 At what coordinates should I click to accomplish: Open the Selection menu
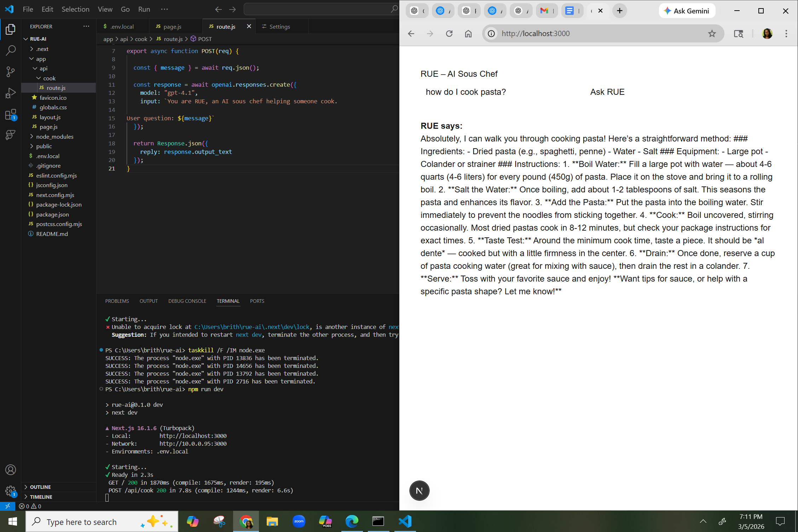pyautogui.click(x=75, y=9)
